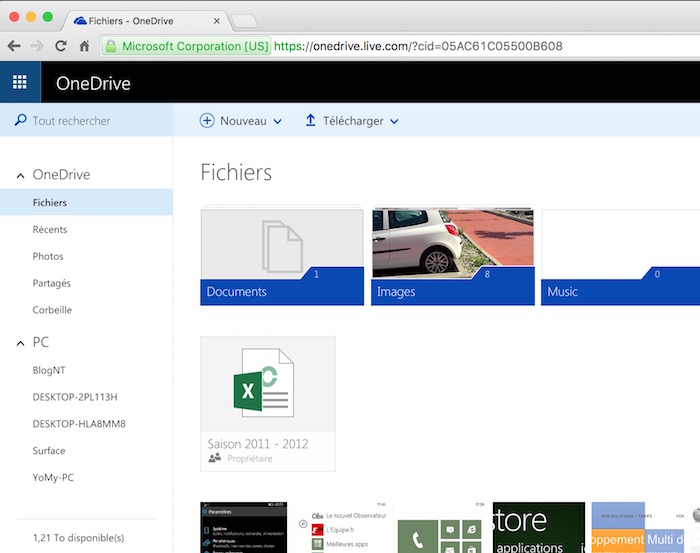This screenshot has width=700, height=553.
Task: Click the Propriétaire label under Saison file
Action: point(250,458)
